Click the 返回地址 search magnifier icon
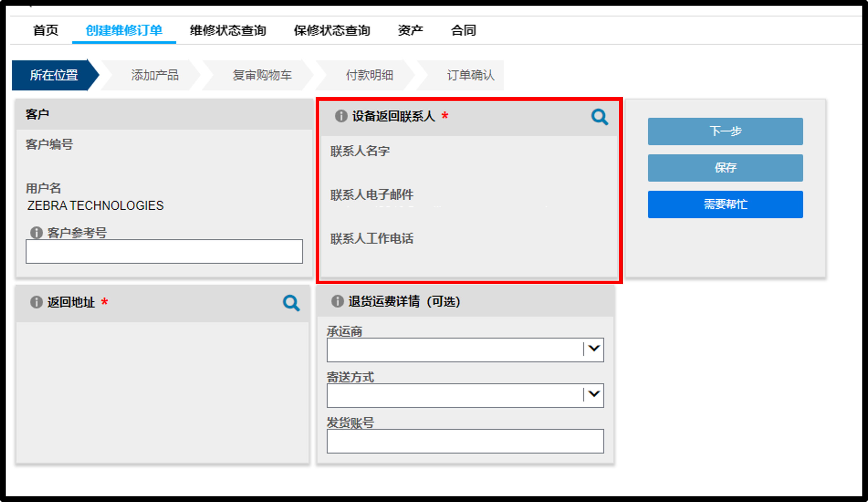 291,303
